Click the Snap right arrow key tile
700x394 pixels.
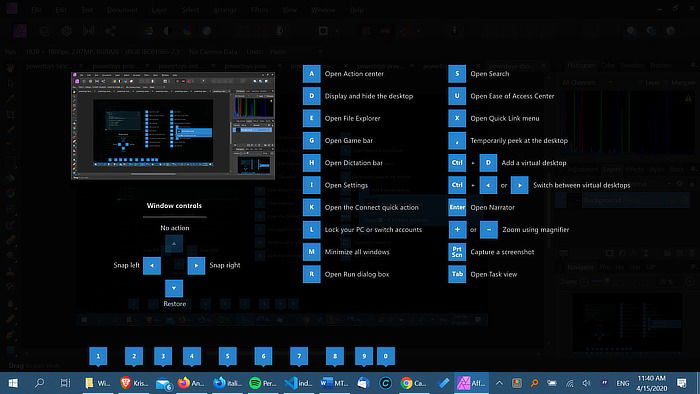[196, 265]
